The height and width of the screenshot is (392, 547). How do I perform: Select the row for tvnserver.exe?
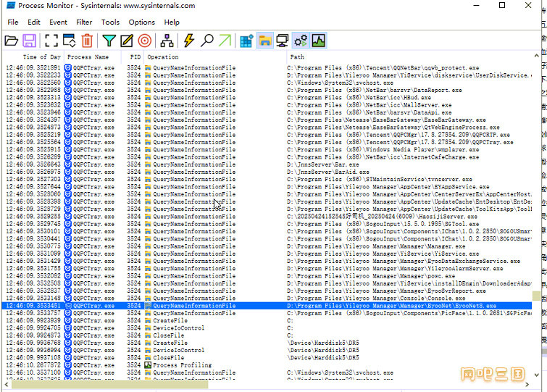point(267,179)
